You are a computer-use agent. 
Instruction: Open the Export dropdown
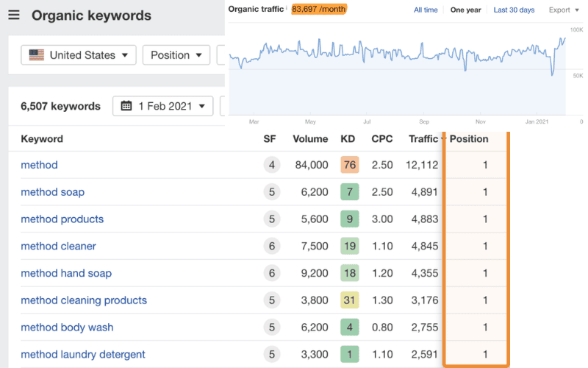564,10
